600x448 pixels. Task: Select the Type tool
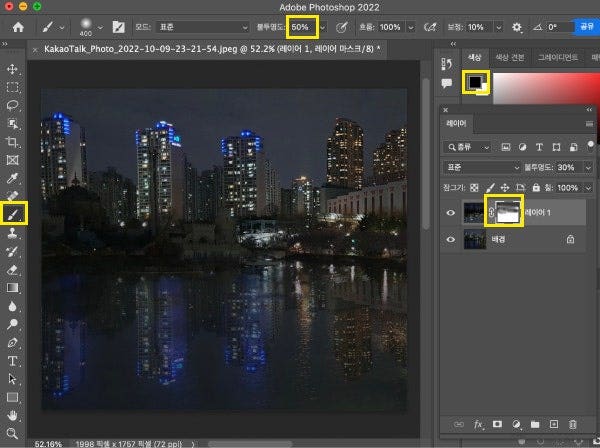14,360
